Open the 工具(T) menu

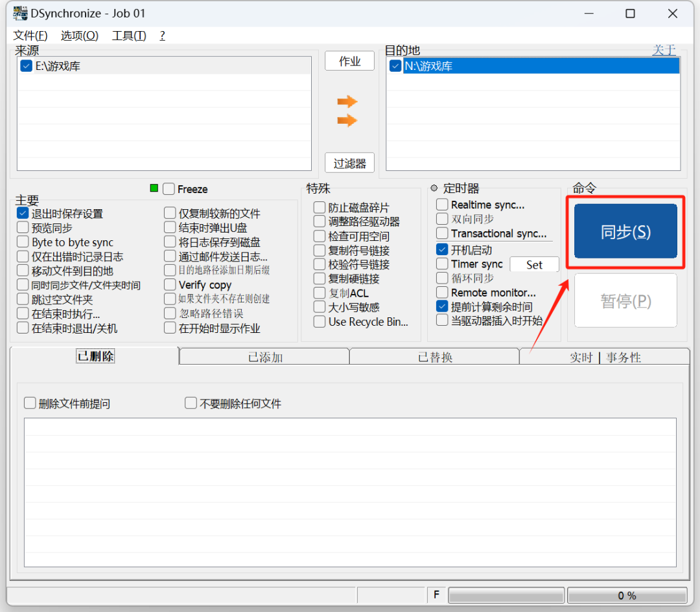(x=129, y=36)
